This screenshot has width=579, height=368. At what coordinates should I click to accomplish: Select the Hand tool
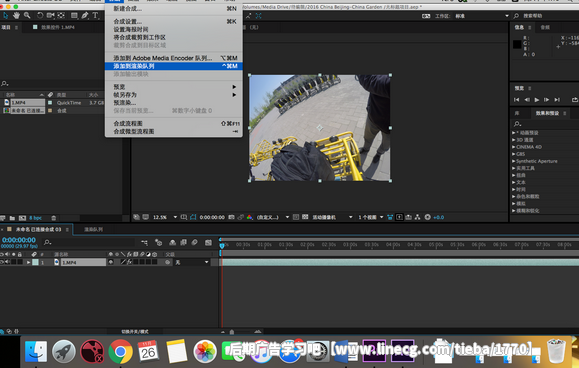tap(16, 16)
